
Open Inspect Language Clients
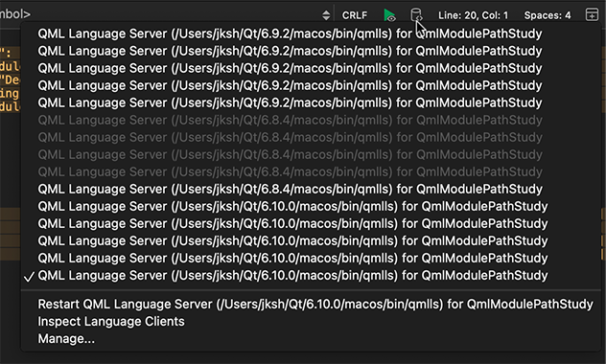click(111, 322)
